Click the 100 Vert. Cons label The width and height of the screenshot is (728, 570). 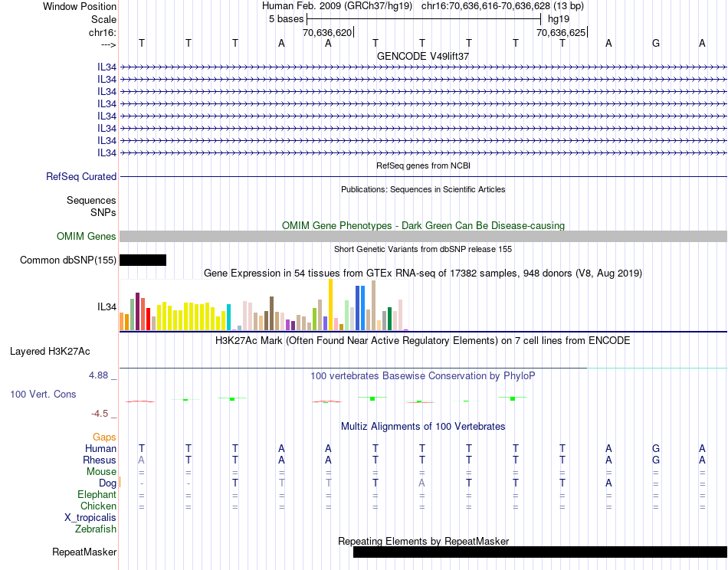click(43, 394)
